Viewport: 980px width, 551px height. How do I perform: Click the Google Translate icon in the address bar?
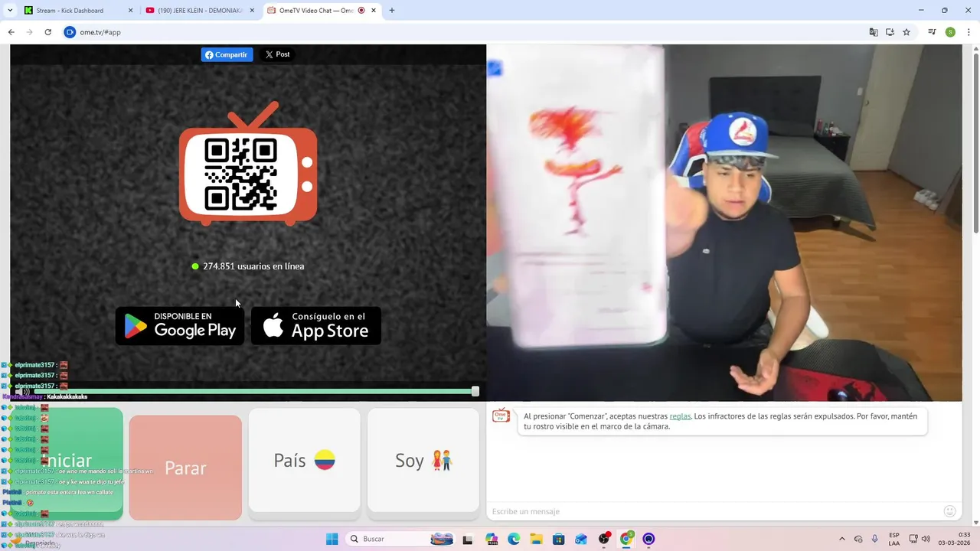tap(874, 32)
